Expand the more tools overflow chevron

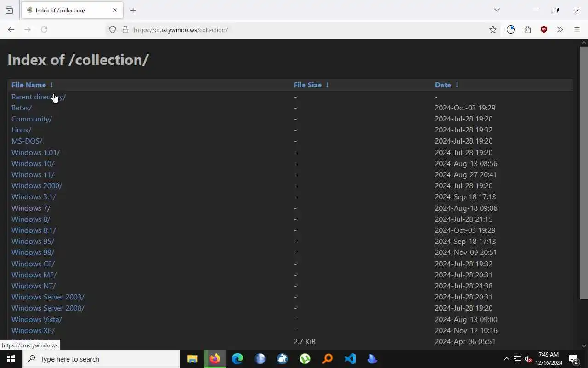click(560, 29)
